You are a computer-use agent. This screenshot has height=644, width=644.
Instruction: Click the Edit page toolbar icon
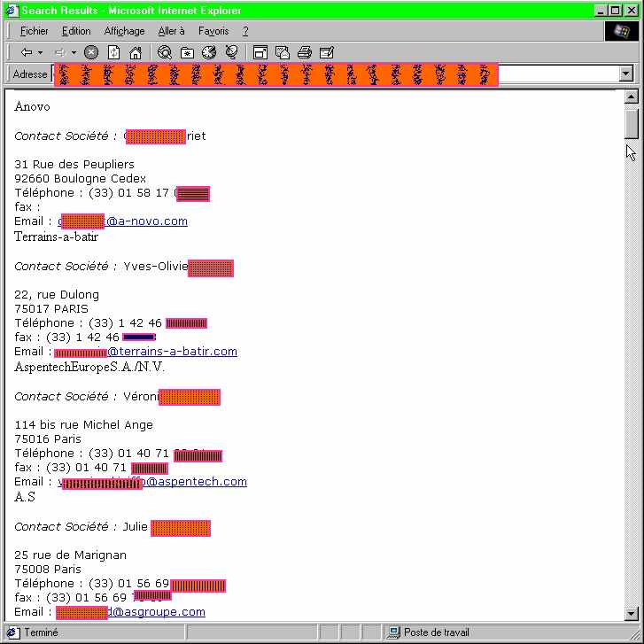click(327, 52)
